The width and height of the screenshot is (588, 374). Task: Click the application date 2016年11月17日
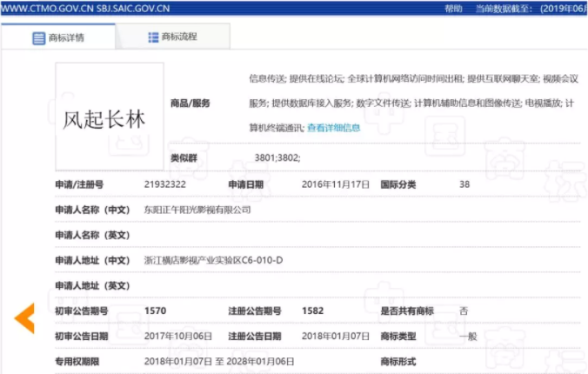pos(336,184)
